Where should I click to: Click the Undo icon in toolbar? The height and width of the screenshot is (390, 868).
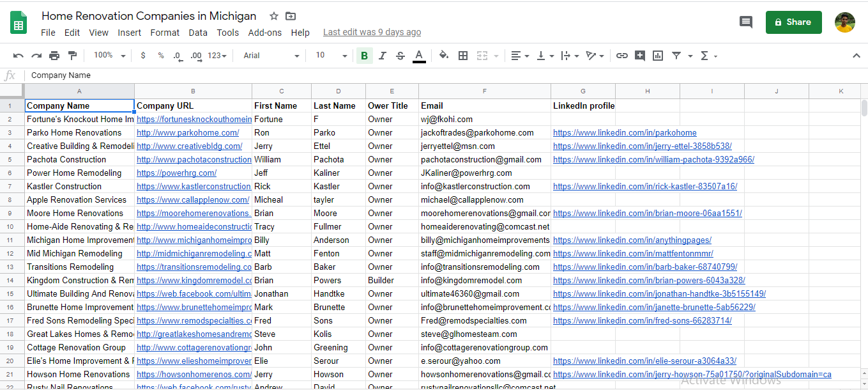(19, 56)
